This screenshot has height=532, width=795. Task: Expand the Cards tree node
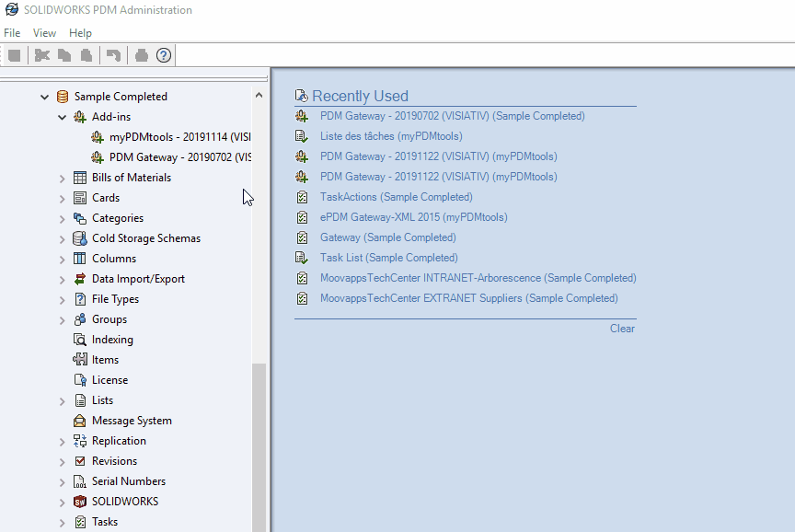63,198
